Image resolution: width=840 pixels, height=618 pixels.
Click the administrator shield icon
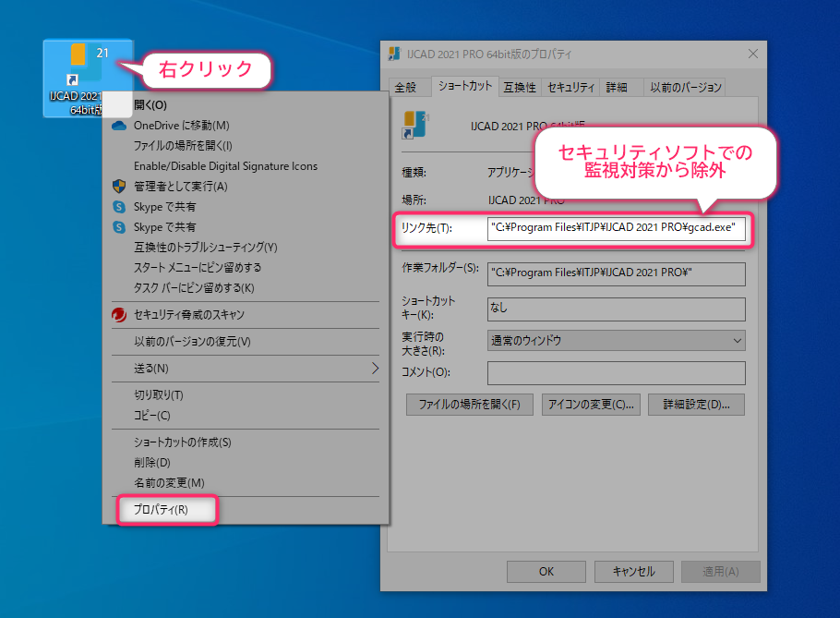click(x=119, y=187)
